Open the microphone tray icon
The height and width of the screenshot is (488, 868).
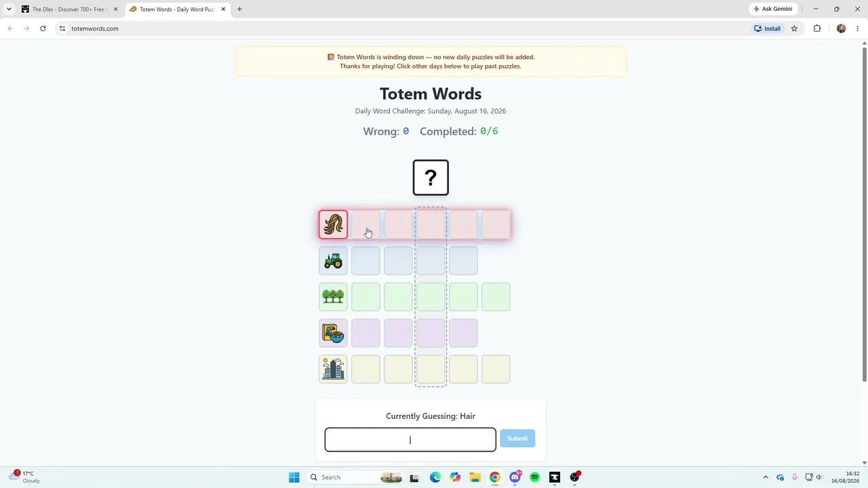tap(794, 477)
